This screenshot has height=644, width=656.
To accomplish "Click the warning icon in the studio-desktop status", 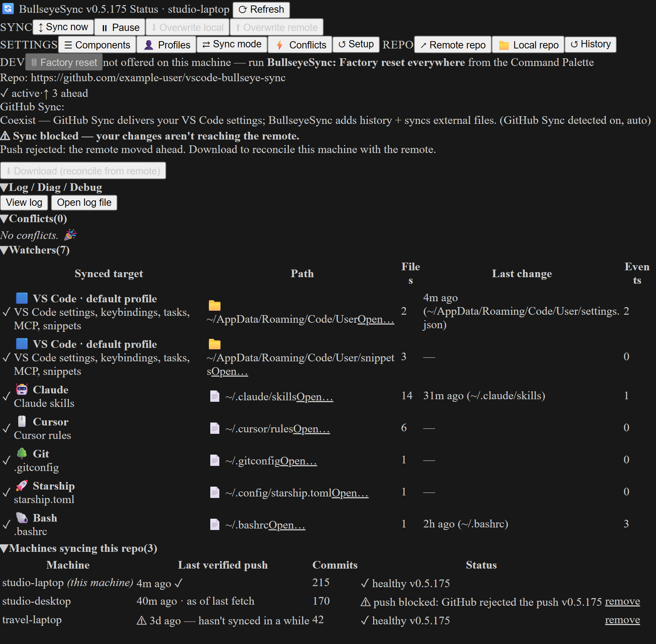I will (366, 602).
